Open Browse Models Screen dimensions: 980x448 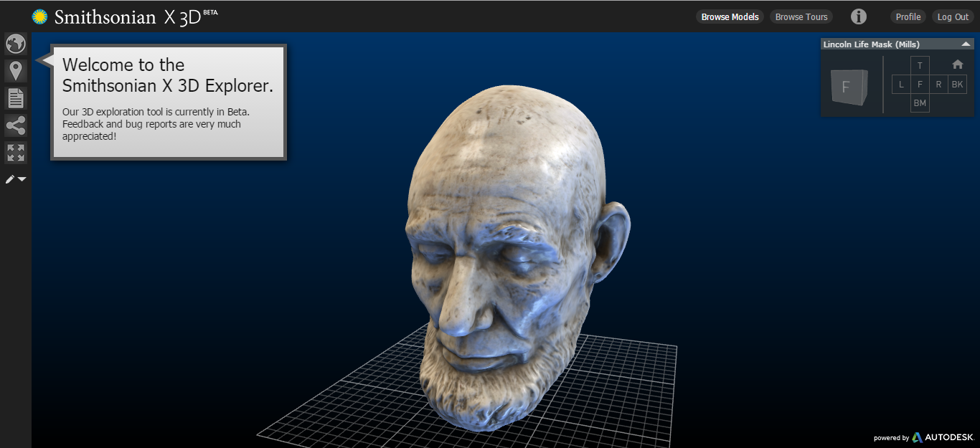tap(730, 16)
